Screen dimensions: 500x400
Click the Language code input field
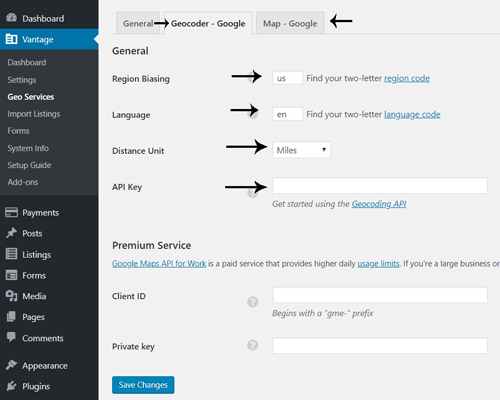(287, 114)
